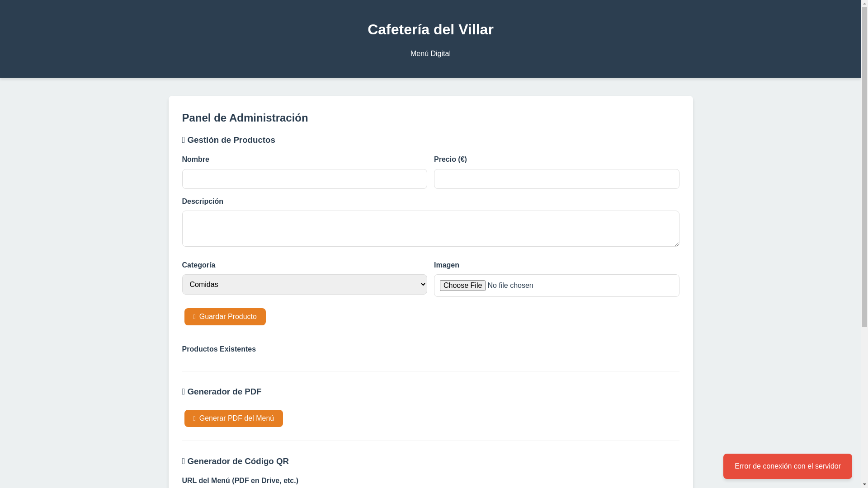Click the icon beside Gestión de Productos
This screenshot has height=488, width=868.
coord(184,140)
